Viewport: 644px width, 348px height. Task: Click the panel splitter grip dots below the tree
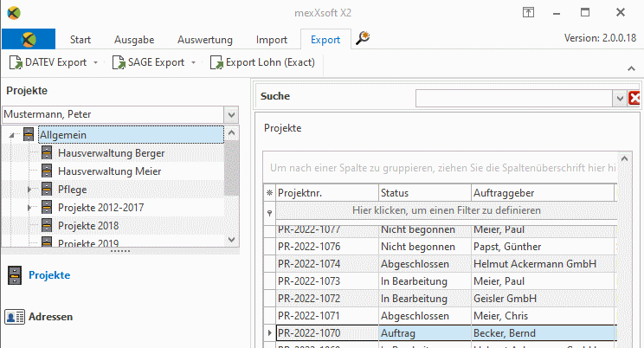coord(120,251)
